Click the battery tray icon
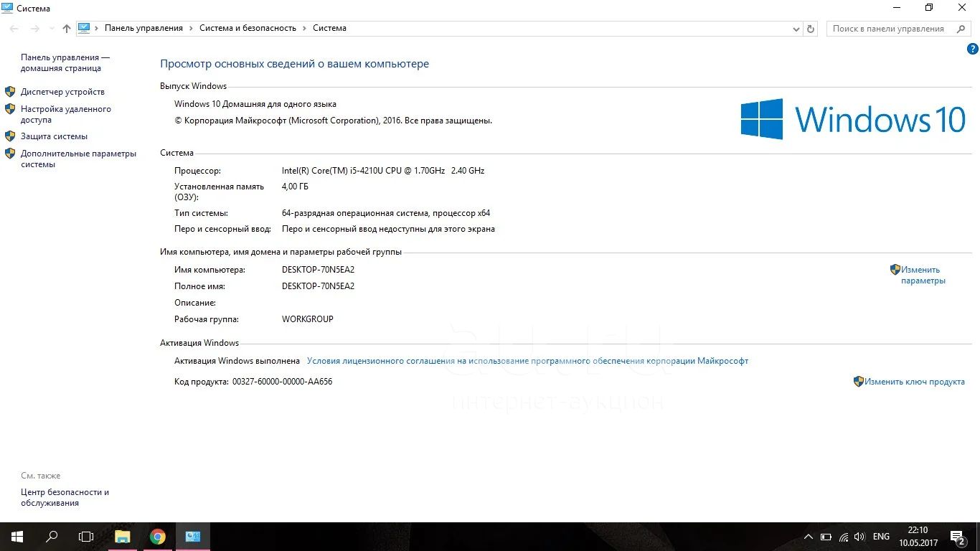This screenshot has height=551, width=980. [826, 537]
